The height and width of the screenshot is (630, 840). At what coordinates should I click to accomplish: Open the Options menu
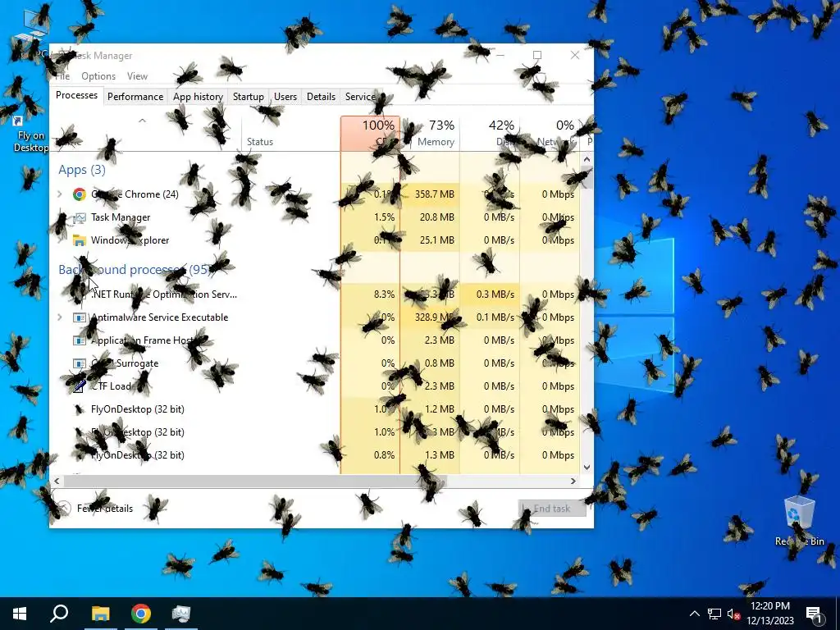coord(98,76)
